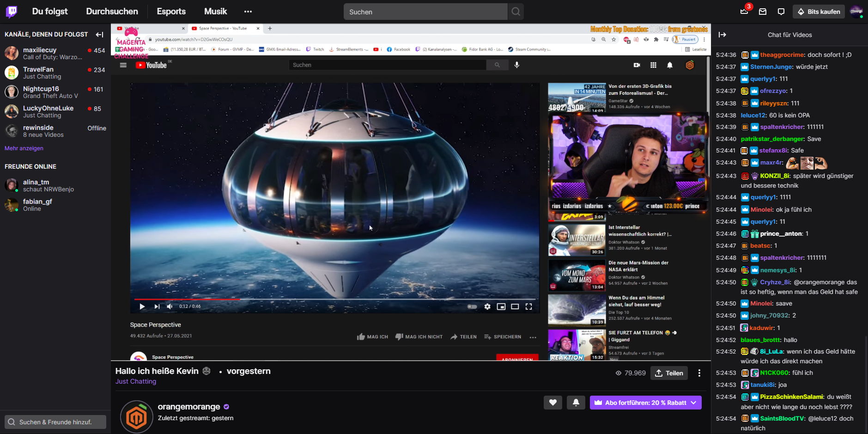Open the three-dot video options menu
The width and height of the screenshot is (868, 434).
pyautogui.click(x=699, y=373)
